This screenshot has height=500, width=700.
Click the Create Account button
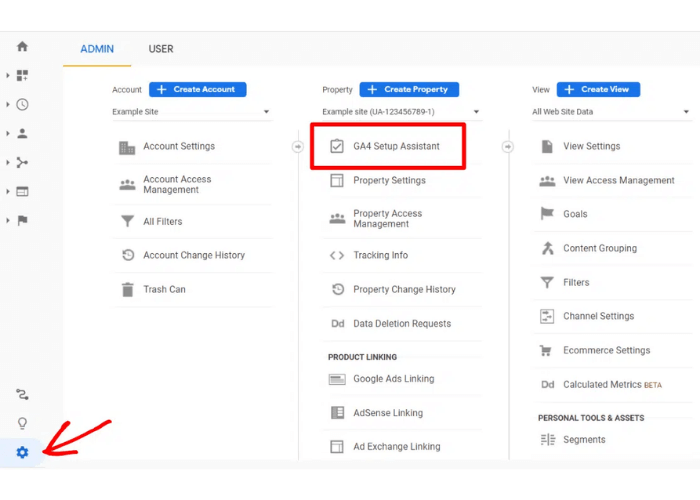click(x=198, y=89)
